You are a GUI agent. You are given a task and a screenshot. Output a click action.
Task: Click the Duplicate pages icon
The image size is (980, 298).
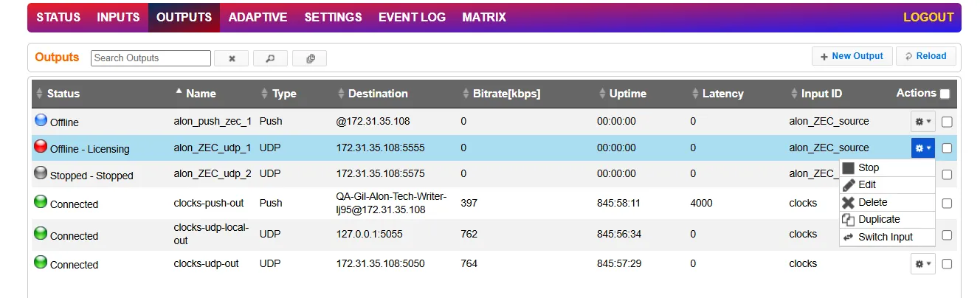pyautogui.click(x=849, y=220)
